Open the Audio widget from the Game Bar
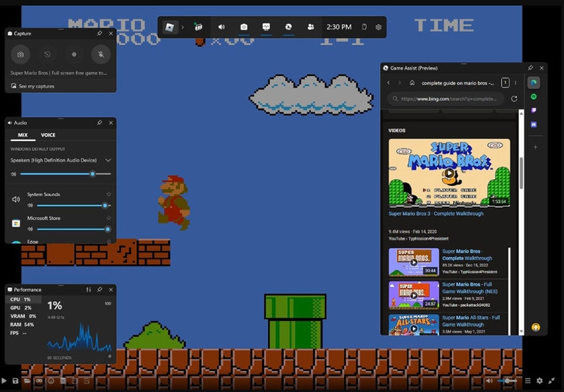564x392 pixels. (x=221, y=27)
